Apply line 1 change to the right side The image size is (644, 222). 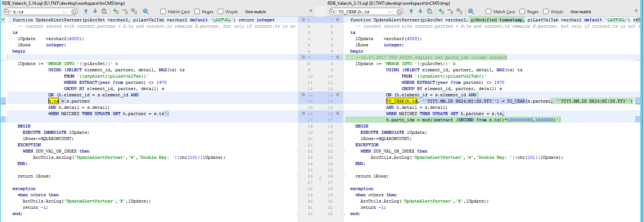coord(303,20)
